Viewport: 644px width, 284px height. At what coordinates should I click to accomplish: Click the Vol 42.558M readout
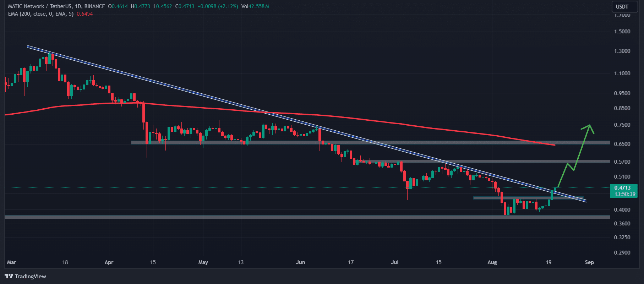click(x=255, y=6)
